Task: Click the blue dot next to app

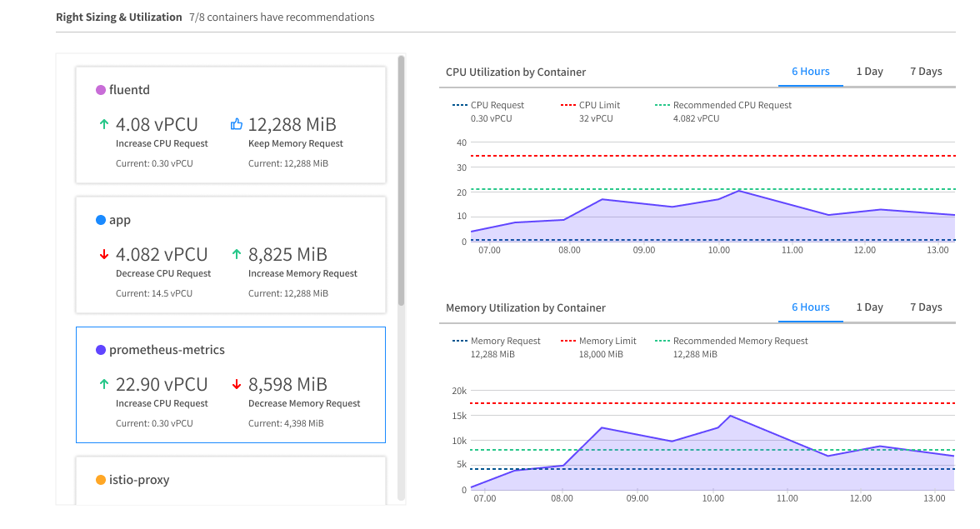Action: click(x=101, y=220)
